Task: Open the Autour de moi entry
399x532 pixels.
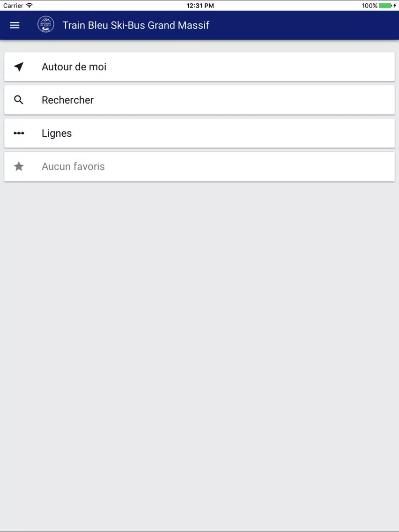Action: (x=199, y=66)
